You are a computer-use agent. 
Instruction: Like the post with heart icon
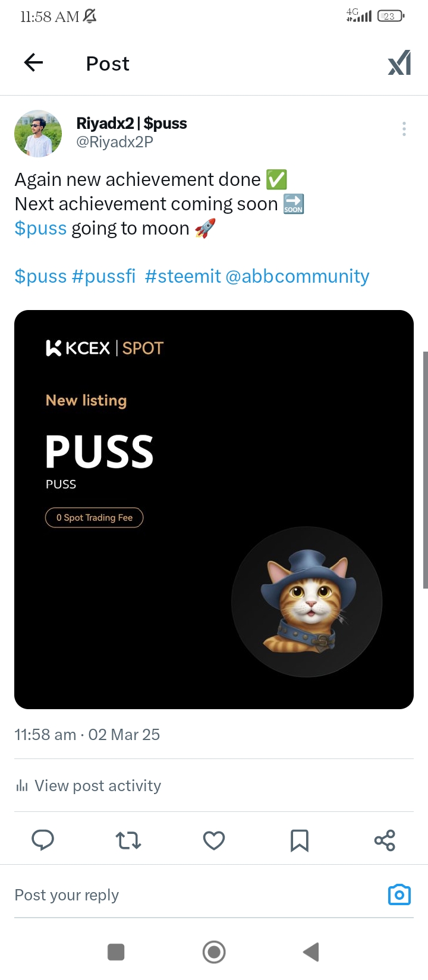click(x=214, y=840)
